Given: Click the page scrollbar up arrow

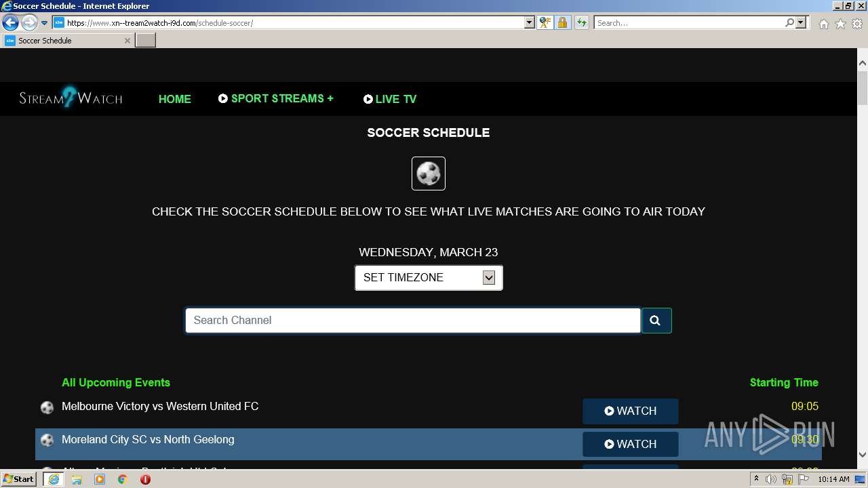Looking at the screenshot, I should 863,63.
